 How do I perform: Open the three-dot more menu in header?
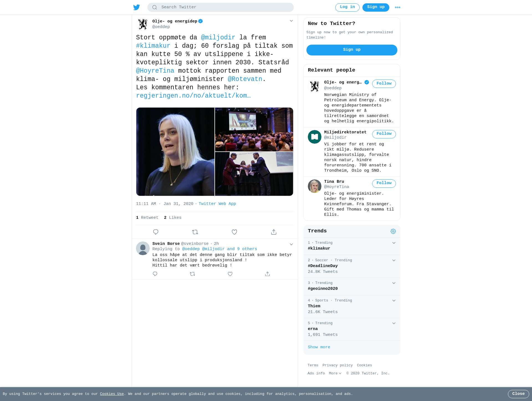[x=398, y=7]
